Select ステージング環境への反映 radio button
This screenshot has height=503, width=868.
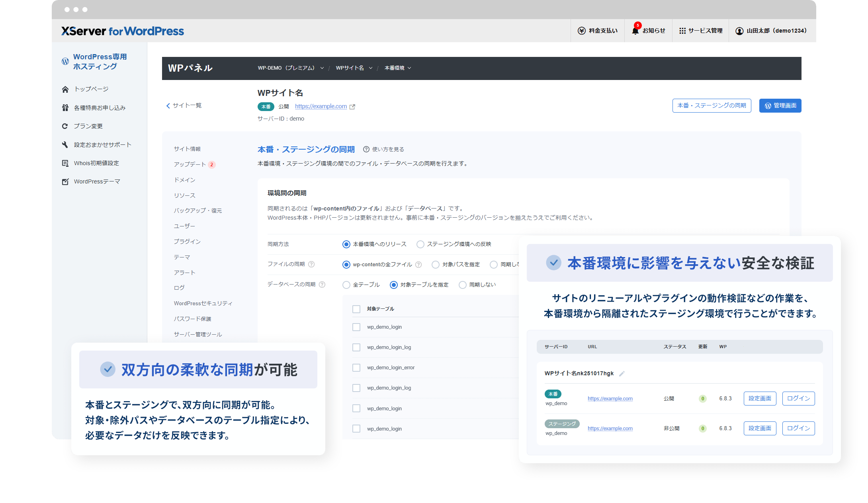coord(420,244)
